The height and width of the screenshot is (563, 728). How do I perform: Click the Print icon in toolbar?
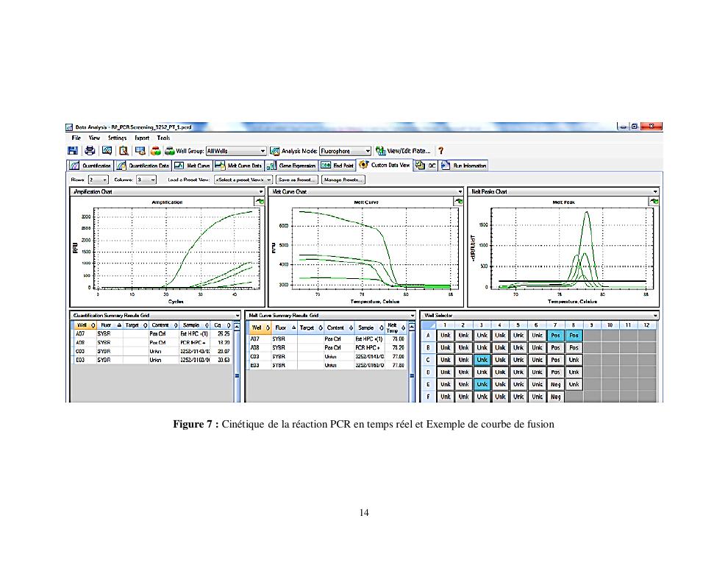pos(89,151)
